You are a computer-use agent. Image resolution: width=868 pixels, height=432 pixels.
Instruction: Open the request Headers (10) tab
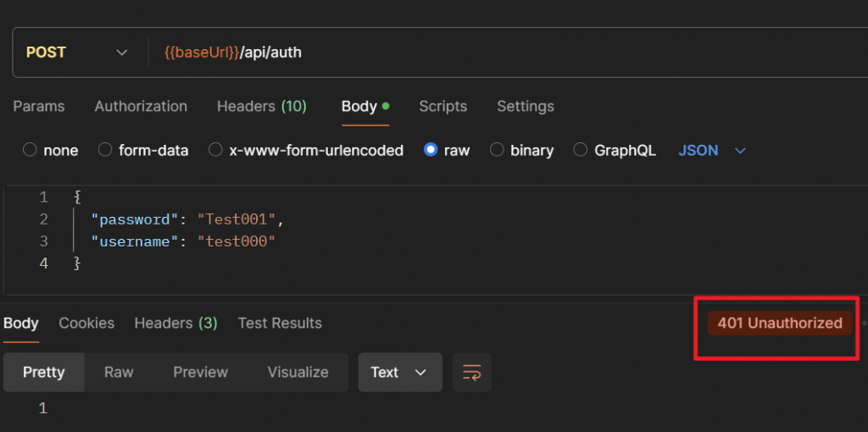261,106
